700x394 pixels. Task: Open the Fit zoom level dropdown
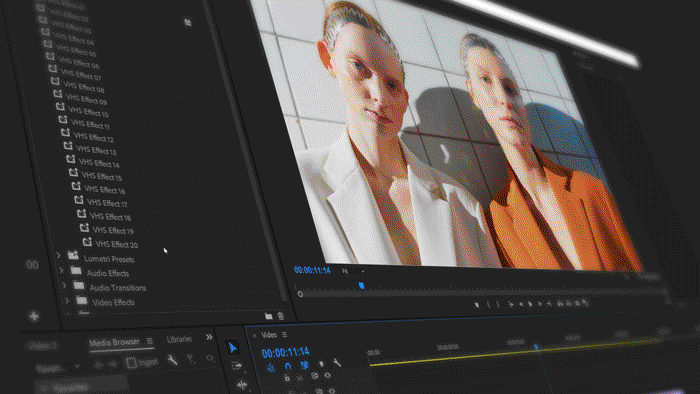click(353, 271)
